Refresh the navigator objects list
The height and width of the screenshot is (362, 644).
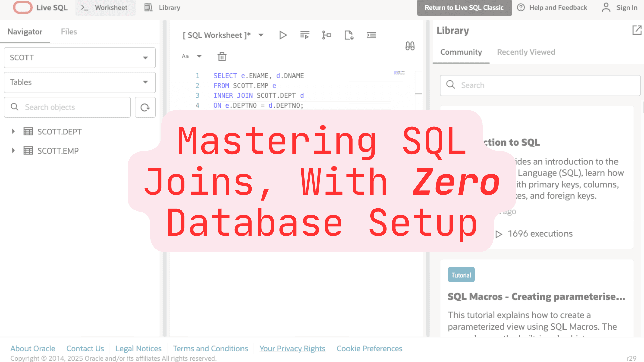(x=145, y=107)
